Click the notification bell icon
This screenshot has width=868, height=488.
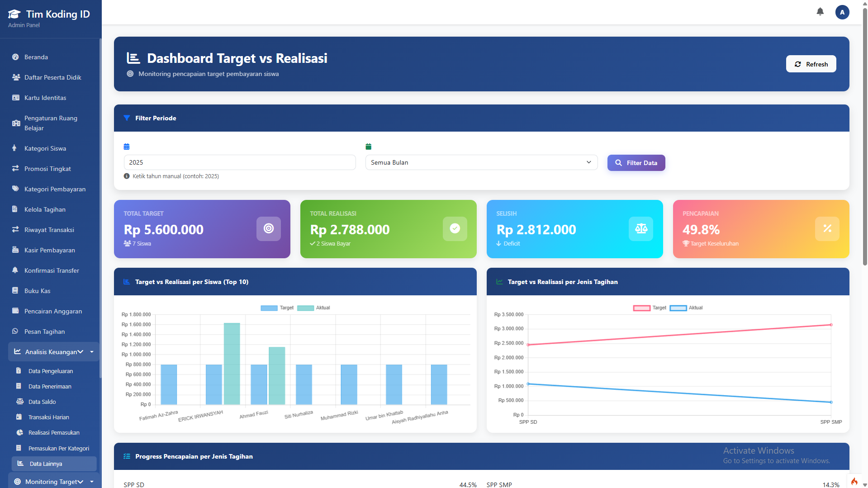click(x=820, y=12)
